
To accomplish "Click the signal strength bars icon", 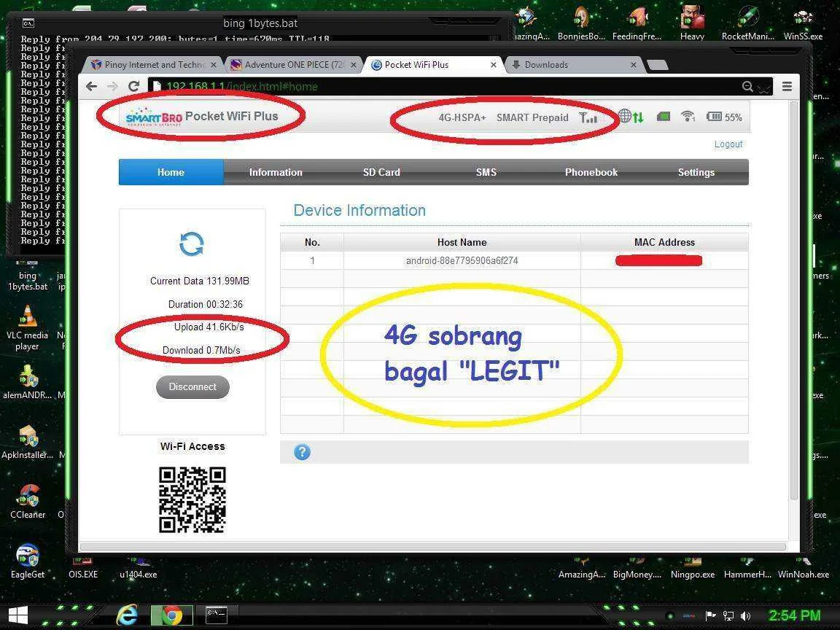I will coord(588,117).
